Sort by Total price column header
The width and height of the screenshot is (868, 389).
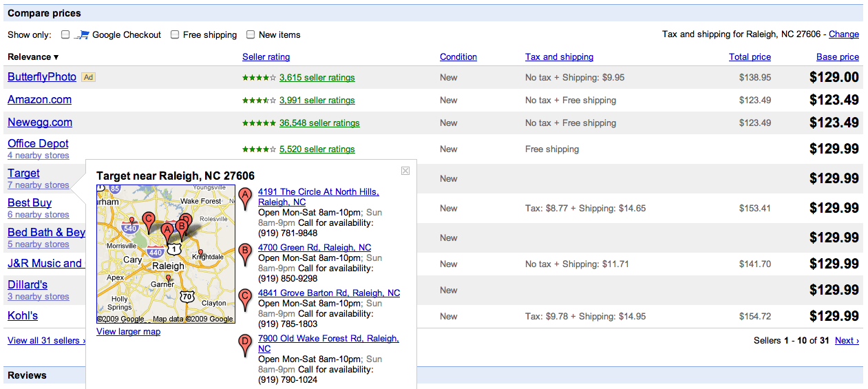[750, 57]
